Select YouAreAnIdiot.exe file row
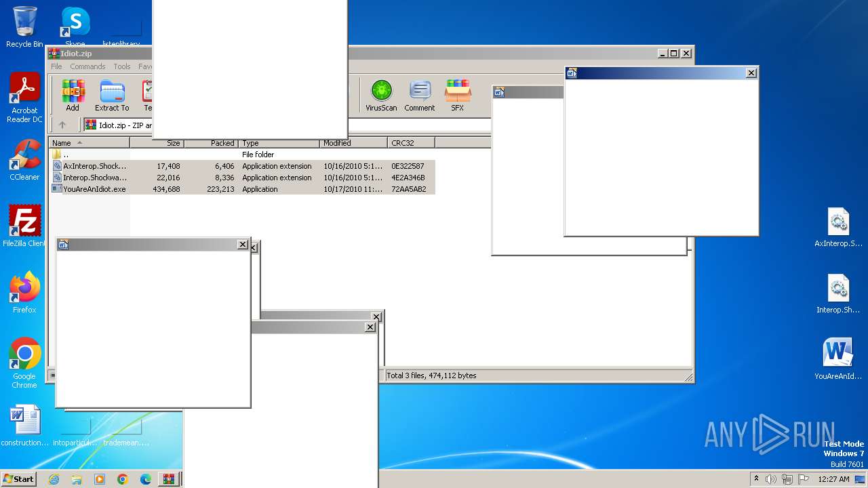Image resolution: width=868 pixels, height=488 pixels. pos(242,189)
